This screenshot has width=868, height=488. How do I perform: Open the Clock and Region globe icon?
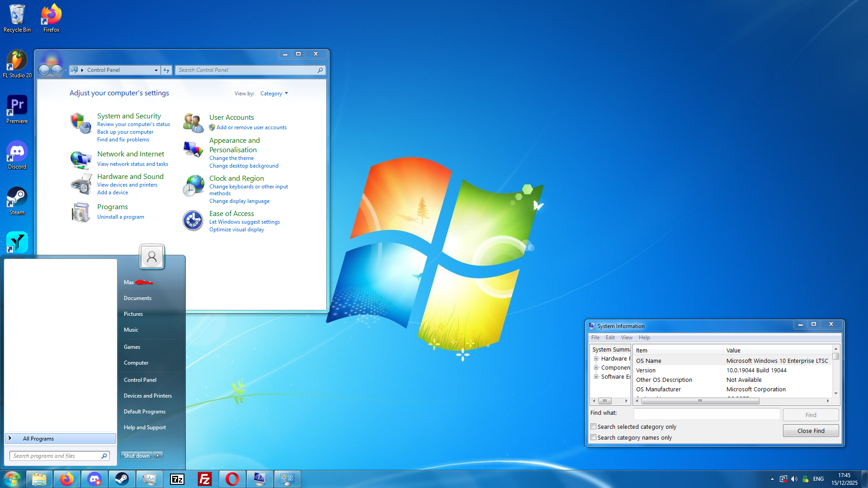(193, 186)
